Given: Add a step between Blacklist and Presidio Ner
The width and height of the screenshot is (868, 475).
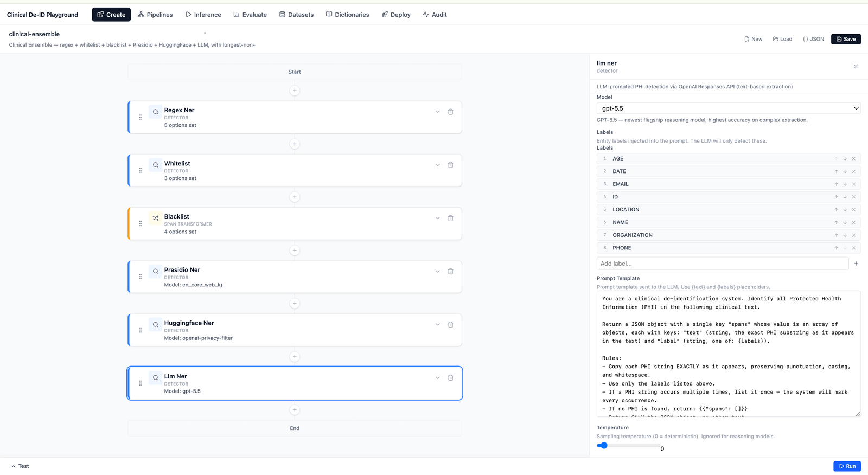Looking at the screenshot, I should [x=295, y=250].
